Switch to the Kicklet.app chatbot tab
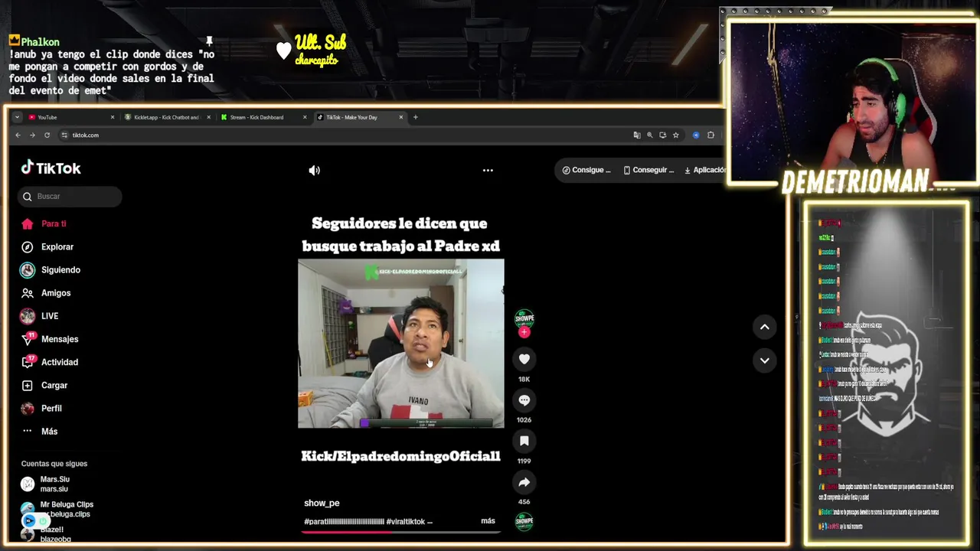980x551 pixels. (x=167, y=117)
